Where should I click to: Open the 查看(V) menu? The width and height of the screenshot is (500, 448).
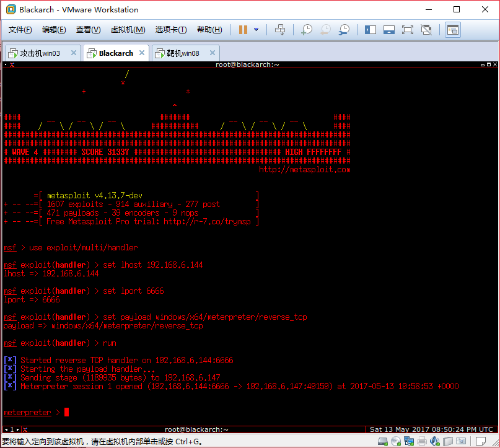(88, 30)
